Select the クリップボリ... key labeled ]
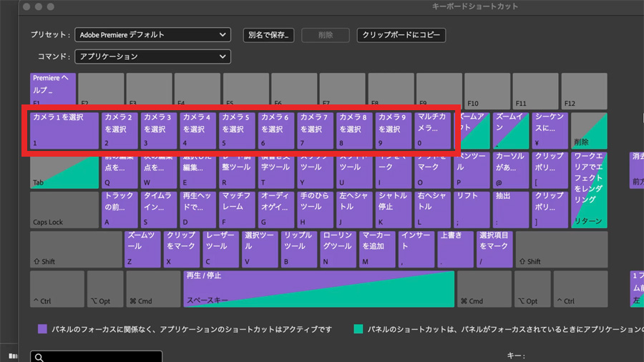The width and height of the screenshot is (644, 362). 550,210
